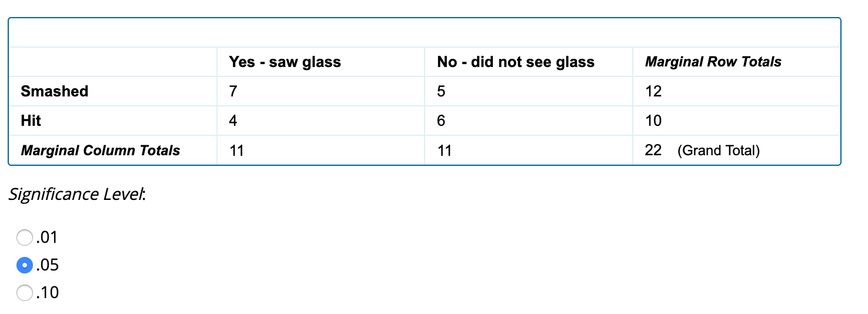Click the Hit, saw glass cell showing 4
The image size is (868, 314).
pos(234,121)
